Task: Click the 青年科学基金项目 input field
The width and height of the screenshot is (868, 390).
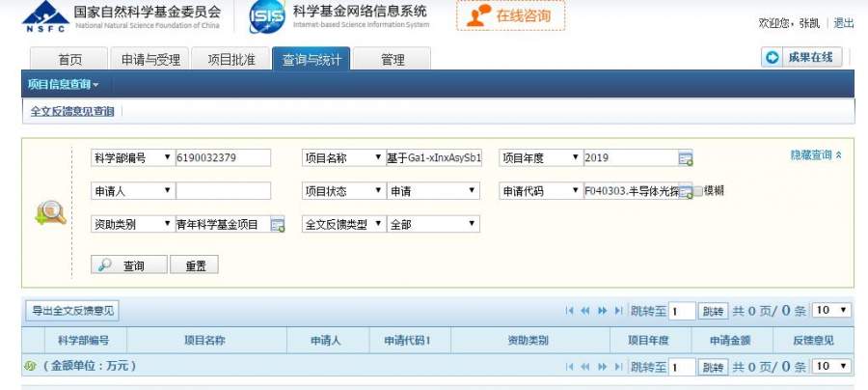Action: pos(223,224)
